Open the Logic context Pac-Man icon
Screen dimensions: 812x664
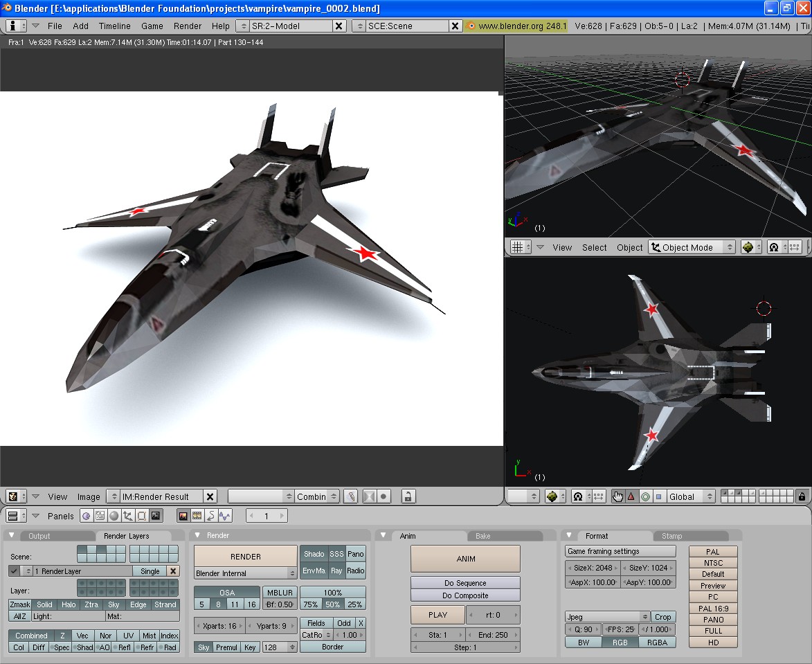[86, 516]
